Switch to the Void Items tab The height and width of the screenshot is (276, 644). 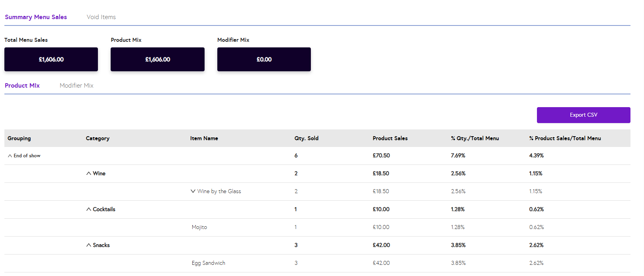(101, 17)
